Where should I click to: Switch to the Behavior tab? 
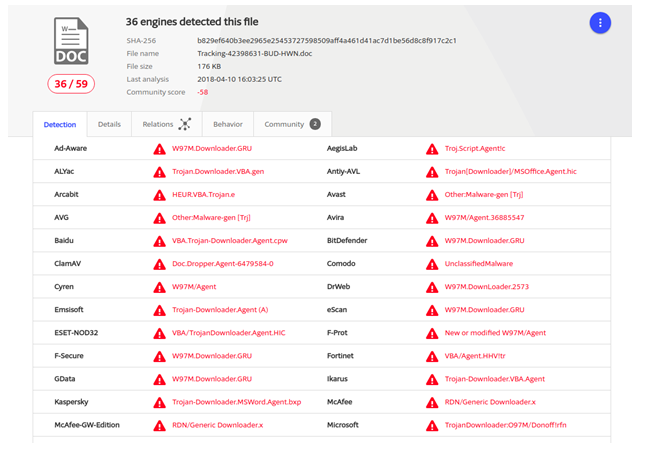point(228,125)
